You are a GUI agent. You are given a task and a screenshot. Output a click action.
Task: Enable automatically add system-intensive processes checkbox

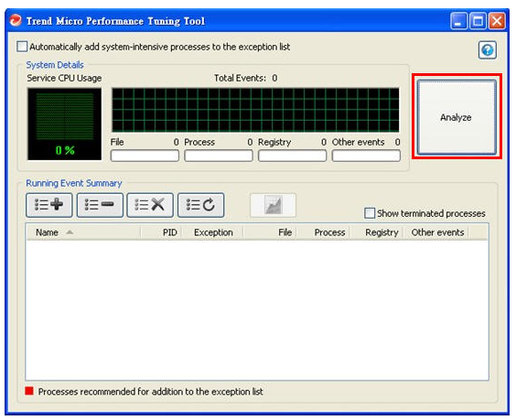[22, 47]
